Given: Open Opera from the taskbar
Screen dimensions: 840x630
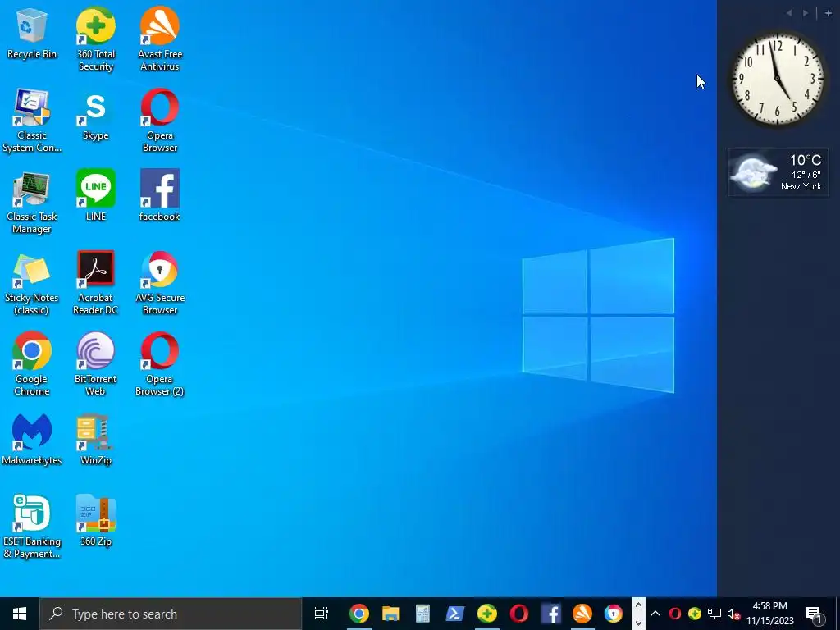Looking at the screenshot, I should tap(518, 614).
